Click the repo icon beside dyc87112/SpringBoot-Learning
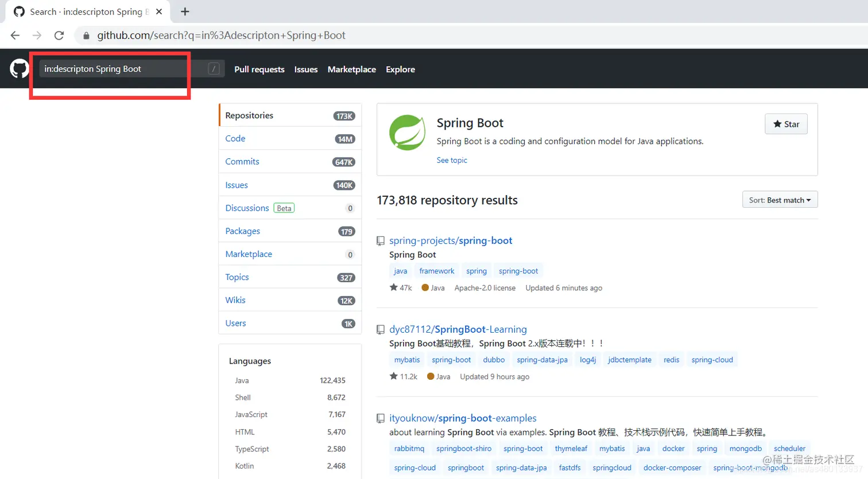Screen dimensions: 868x479 pos(381,330)
